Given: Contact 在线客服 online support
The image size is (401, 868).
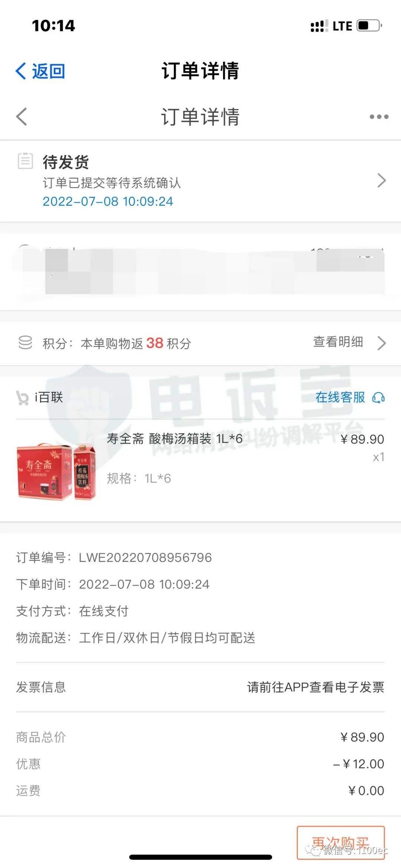Looking at the screenshot, I should [x=340, y=397].
